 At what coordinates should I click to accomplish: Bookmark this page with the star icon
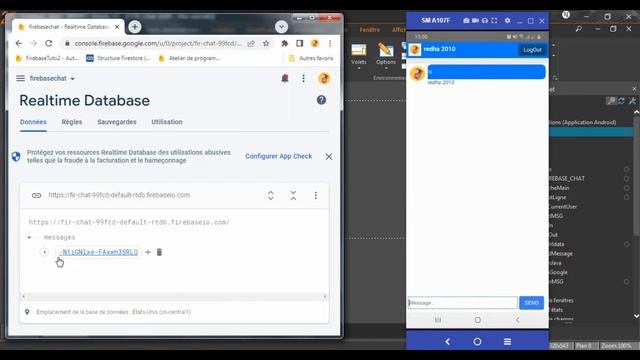[266, 43]
